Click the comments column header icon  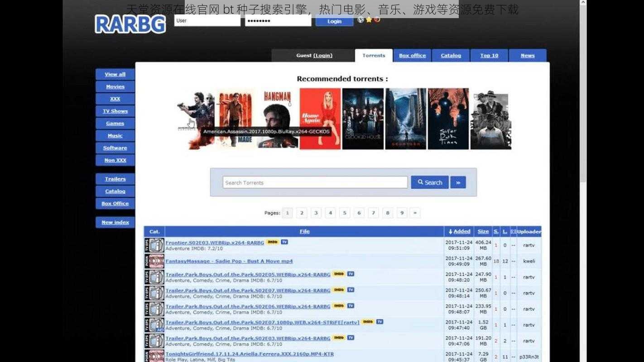tap(513, 232)
